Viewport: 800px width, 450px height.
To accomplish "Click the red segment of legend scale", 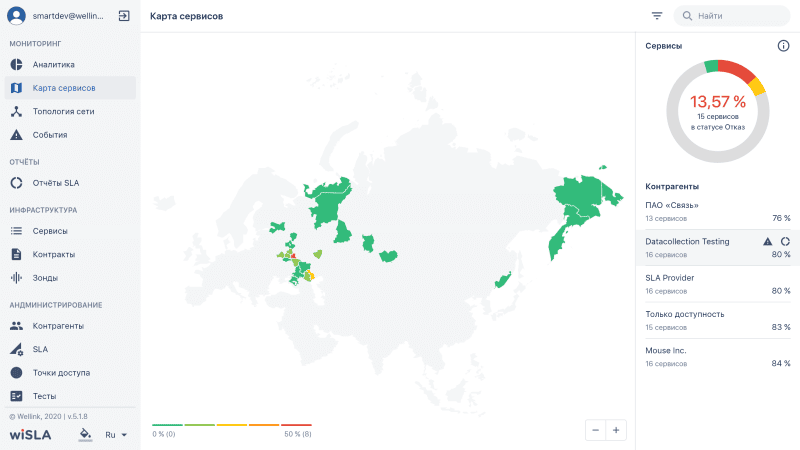I will (296, 425).
